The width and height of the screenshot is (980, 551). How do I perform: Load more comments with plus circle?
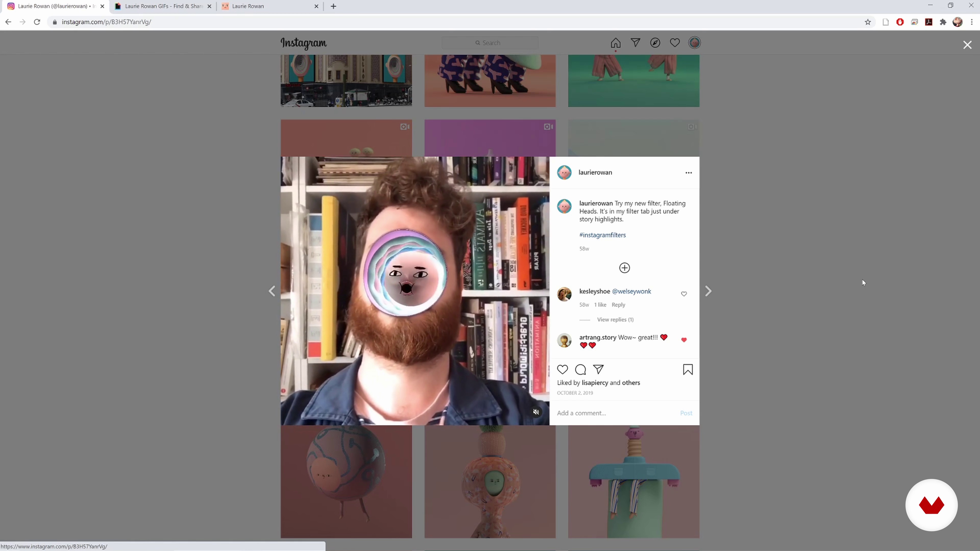point(624,268)
